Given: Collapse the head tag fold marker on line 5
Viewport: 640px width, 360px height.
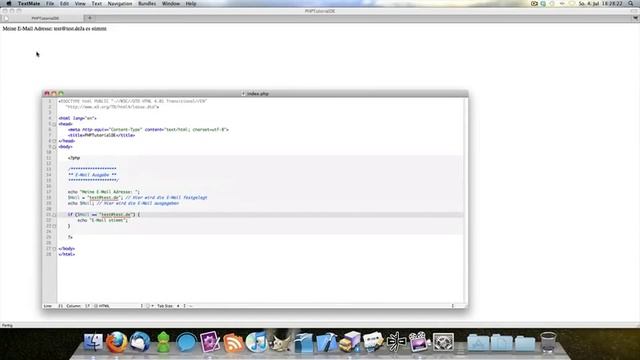Looking at the screenshot, I should (54, 124).
